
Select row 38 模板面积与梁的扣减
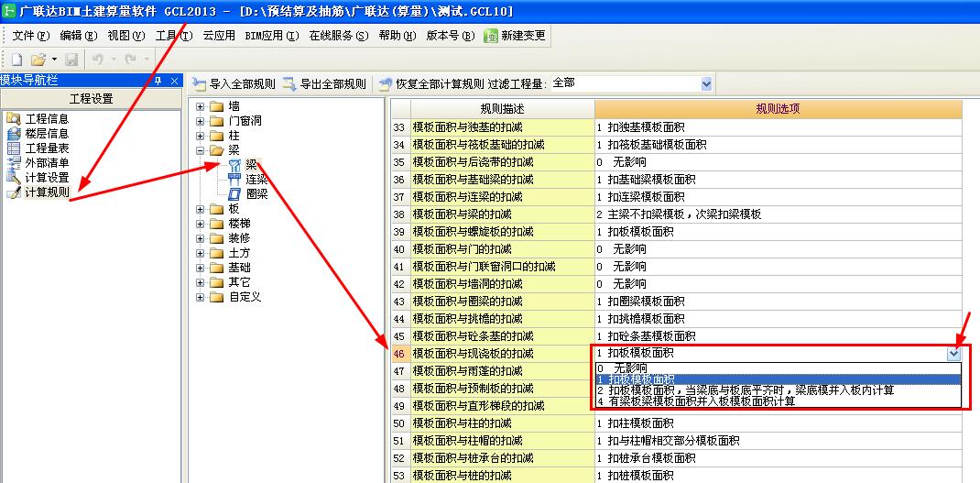click(503, 214)
